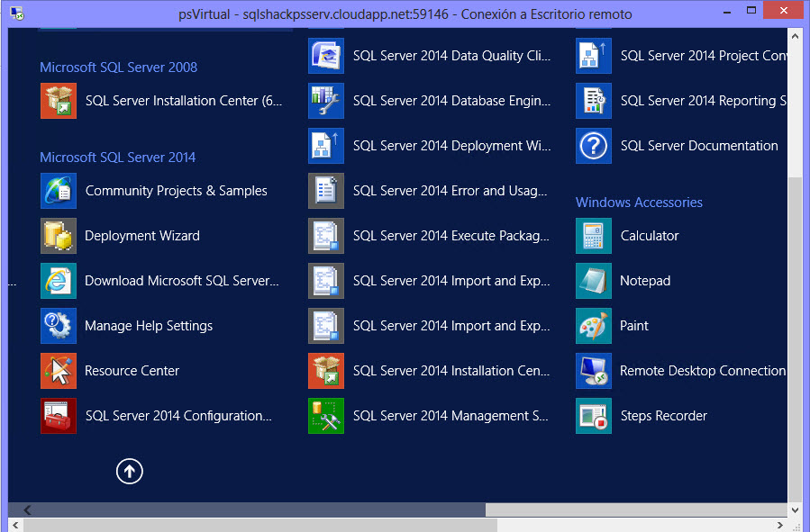Launch Deployment Wizard icon
This screenshot has height=532, width=810.
pos(59,236)
